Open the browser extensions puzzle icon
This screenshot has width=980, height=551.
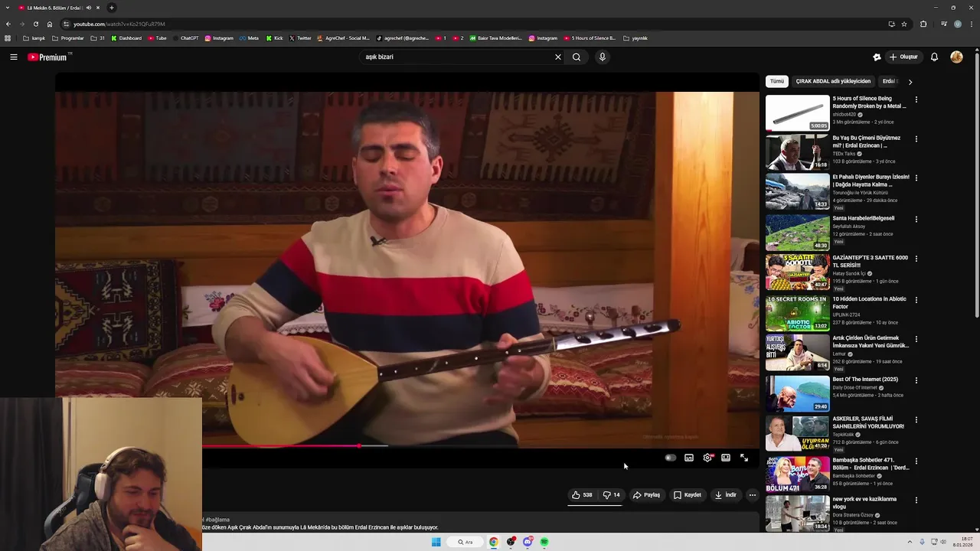(923, 24)
